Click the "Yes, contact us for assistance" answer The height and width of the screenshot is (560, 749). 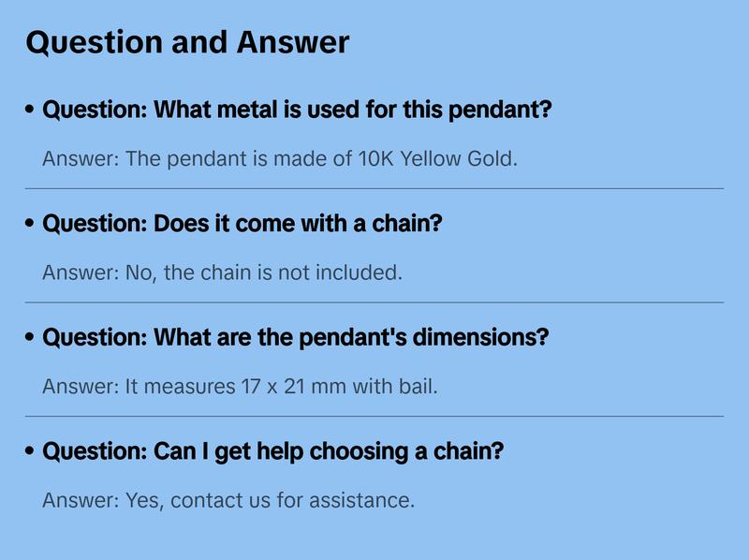(228, 500)
